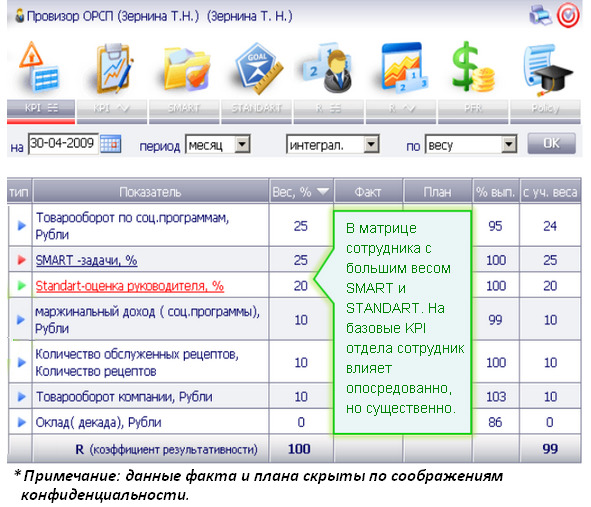Open the KPI chart clipboard icon
The width and height of the screenshot is (591, 507).
coord(114,68)
